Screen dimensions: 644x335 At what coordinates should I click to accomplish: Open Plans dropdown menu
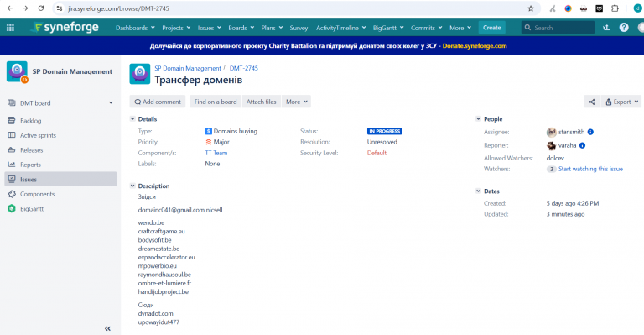[272, 28]
